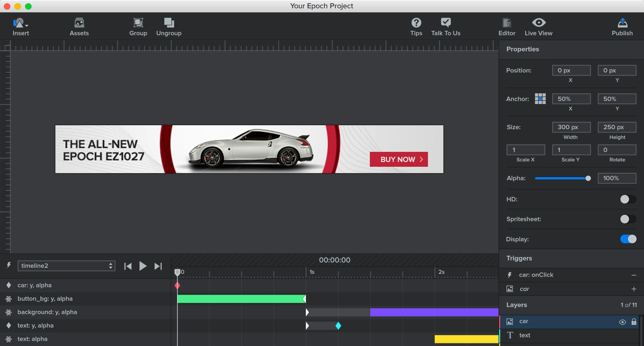This screenshot has height=346, width=644.
Task: Remove the car: onClick trigger
Action: point(634,275)
